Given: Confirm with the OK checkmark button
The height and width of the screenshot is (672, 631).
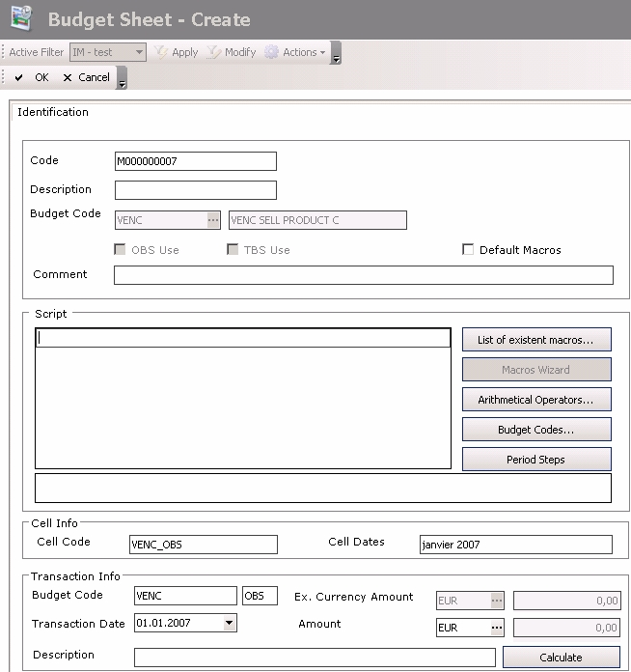Looking at the screenshot, I should point(32,77).
